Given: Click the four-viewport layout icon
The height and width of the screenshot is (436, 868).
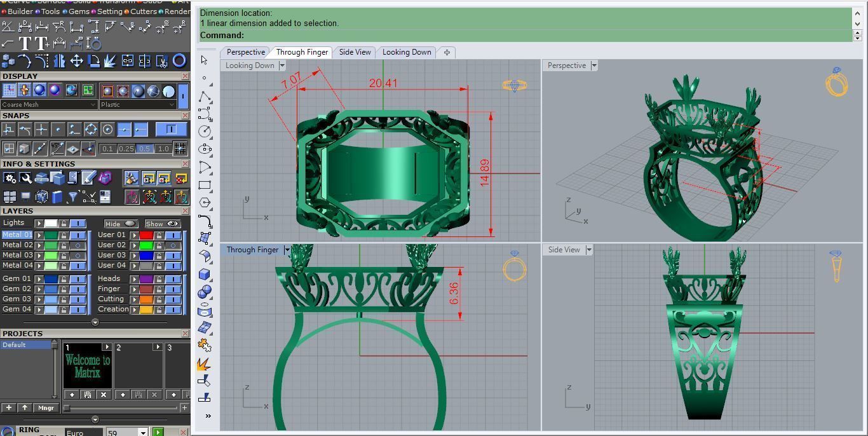Looking at the screenshot, I should point(10,197).
